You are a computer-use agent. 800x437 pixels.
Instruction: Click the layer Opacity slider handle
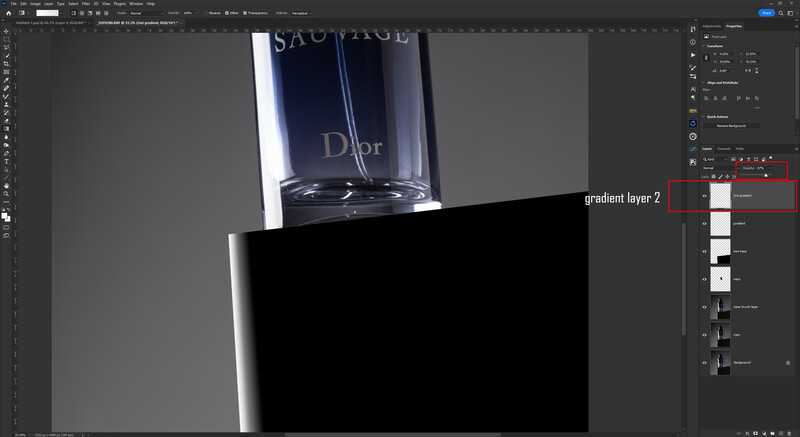coord(766,175)
